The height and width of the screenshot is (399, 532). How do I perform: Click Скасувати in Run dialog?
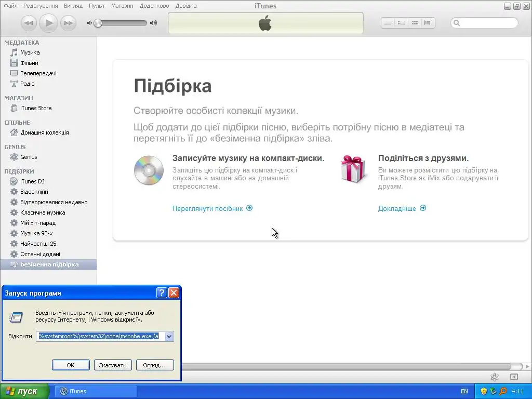pos(113,365)
